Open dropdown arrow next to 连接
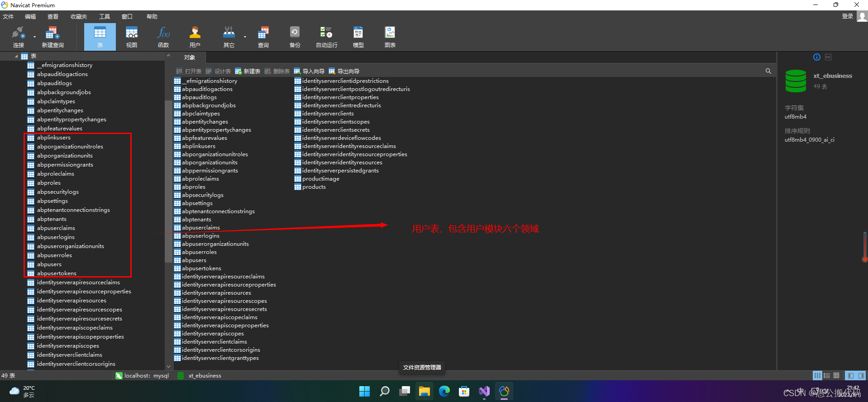This screenshot has height=402, width=868. [x=34, y=37]
